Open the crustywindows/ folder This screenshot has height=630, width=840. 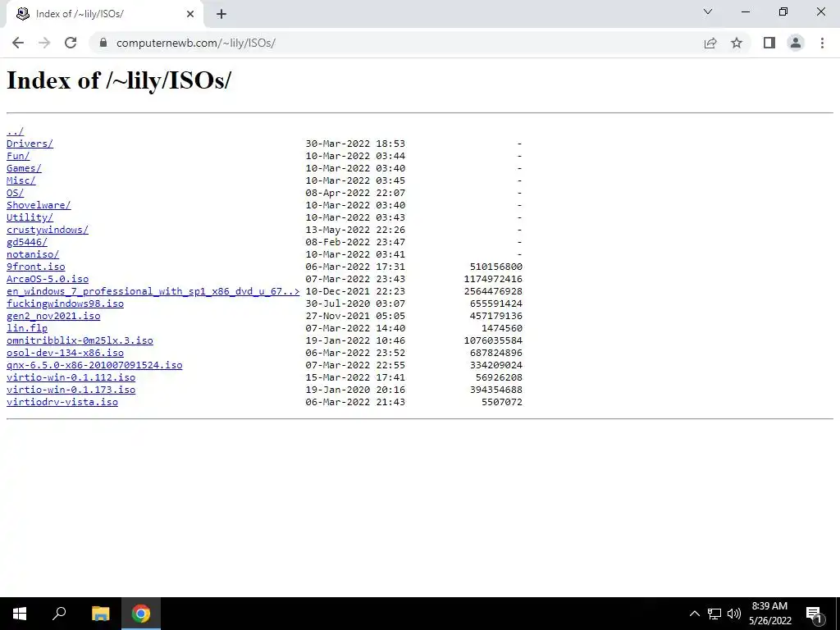[48, 230]
